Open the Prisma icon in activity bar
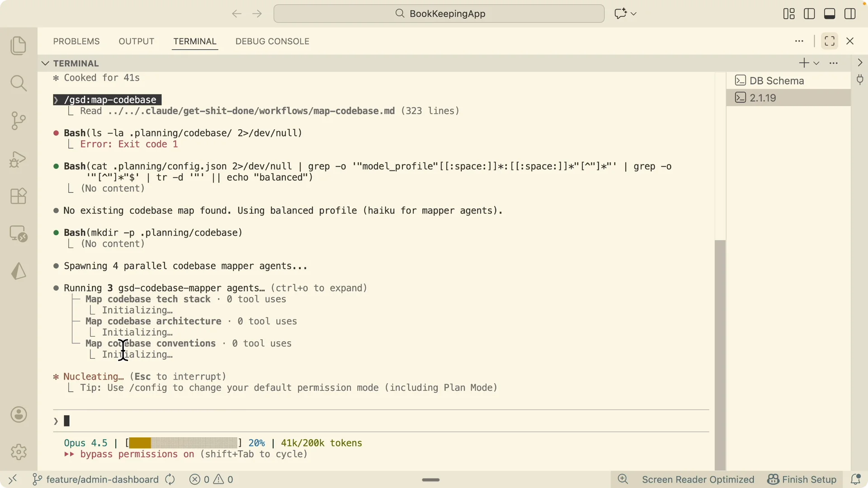The height and width of the screenshot is (488, 868). pos(19,271)
